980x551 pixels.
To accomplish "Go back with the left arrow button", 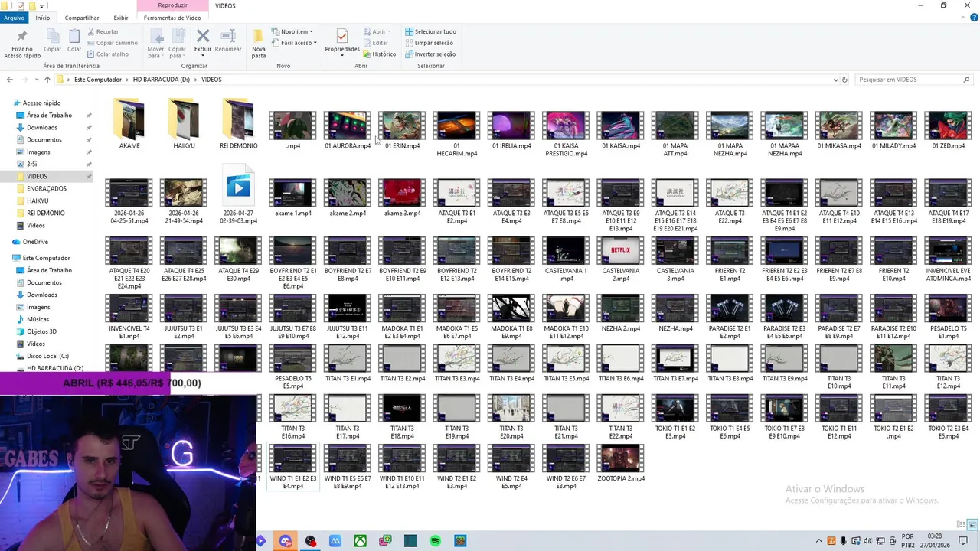I will (x=9, y=80).
